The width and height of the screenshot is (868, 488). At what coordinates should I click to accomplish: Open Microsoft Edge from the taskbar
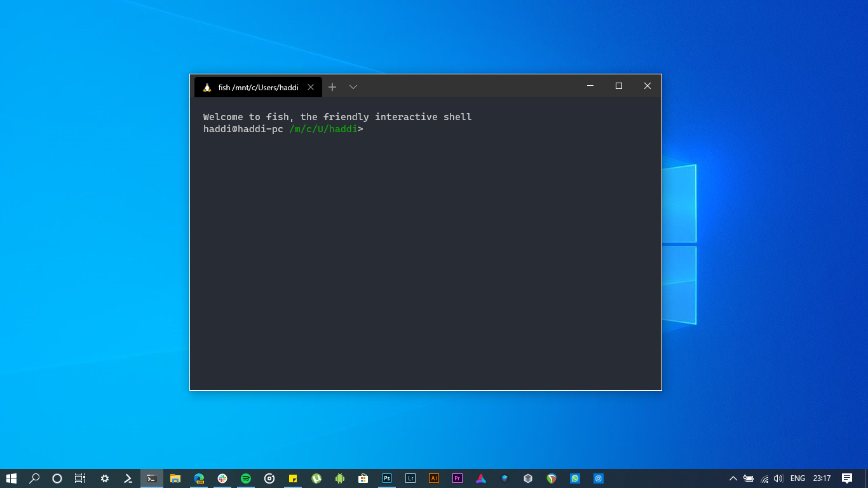tap(198, 478)
